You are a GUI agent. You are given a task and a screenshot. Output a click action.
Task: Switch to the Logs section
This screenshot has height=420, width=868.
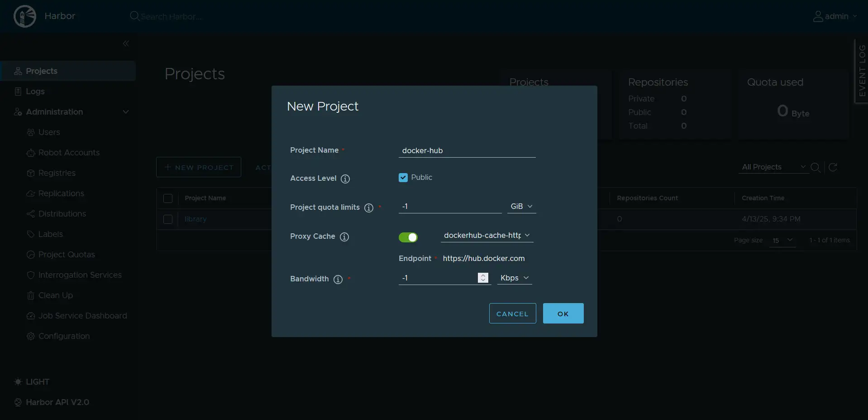pos(34,91)
